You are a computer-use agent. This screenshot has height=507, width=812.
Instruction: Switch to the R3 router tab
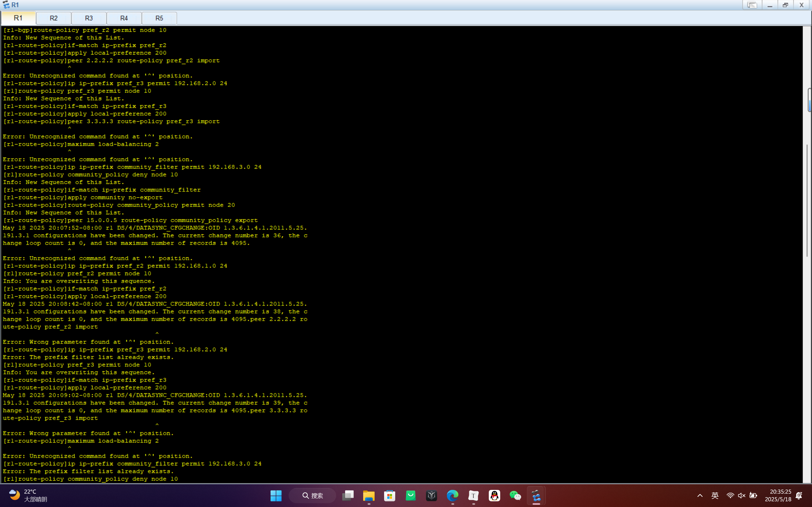point(88,18)
